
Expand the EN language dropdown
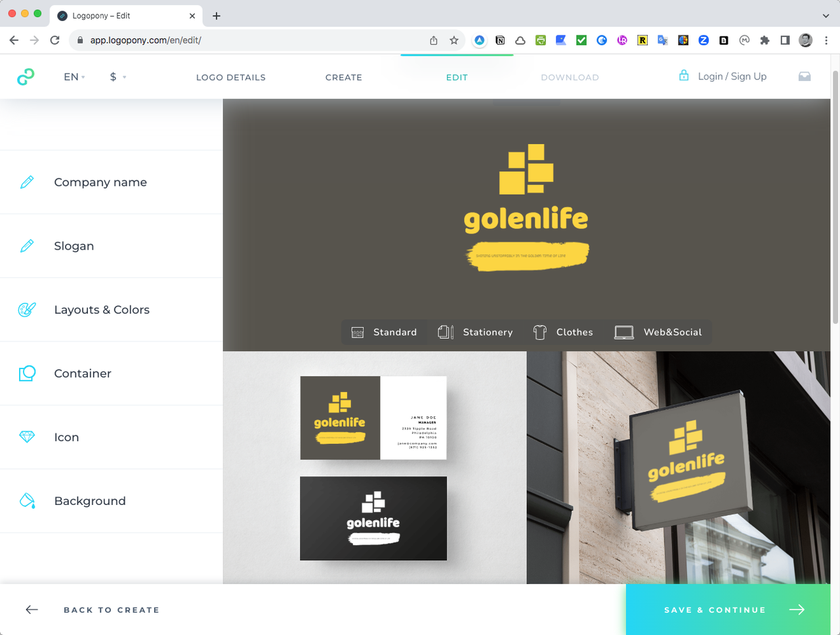pos(74,77)
